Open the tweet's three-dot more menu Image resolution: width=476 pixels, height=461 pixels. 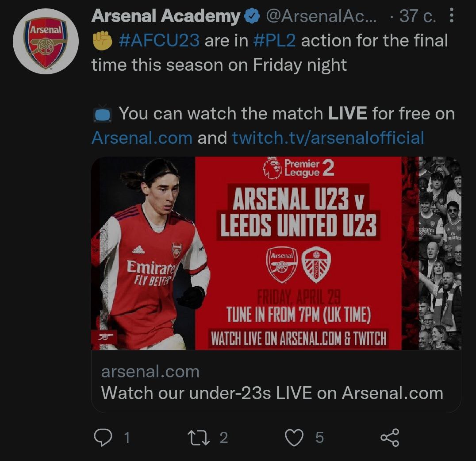click(451, 16)
